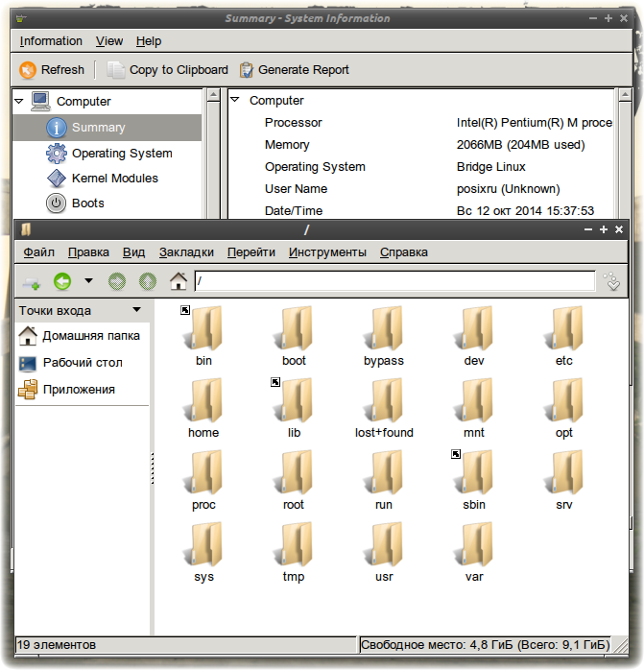
Task: Open the Файл menu in the file manager
Action: [39, 252]
